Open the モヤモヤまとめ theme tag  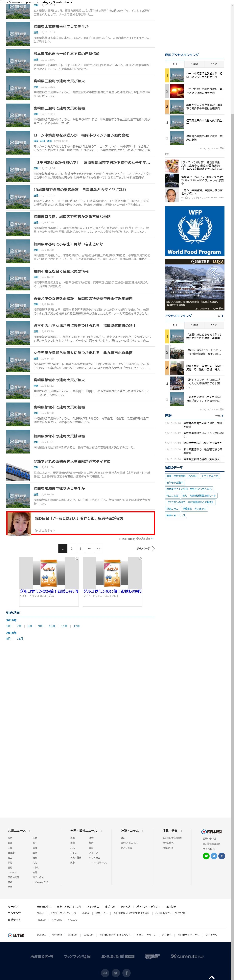point(210,476)
